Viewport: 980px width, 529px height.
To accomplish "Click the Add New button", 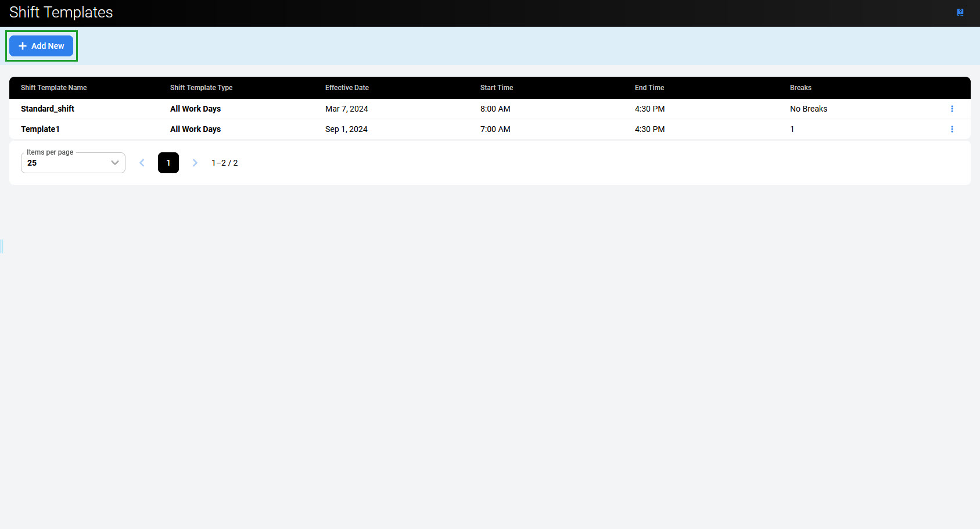I will (x=41, y=46).
